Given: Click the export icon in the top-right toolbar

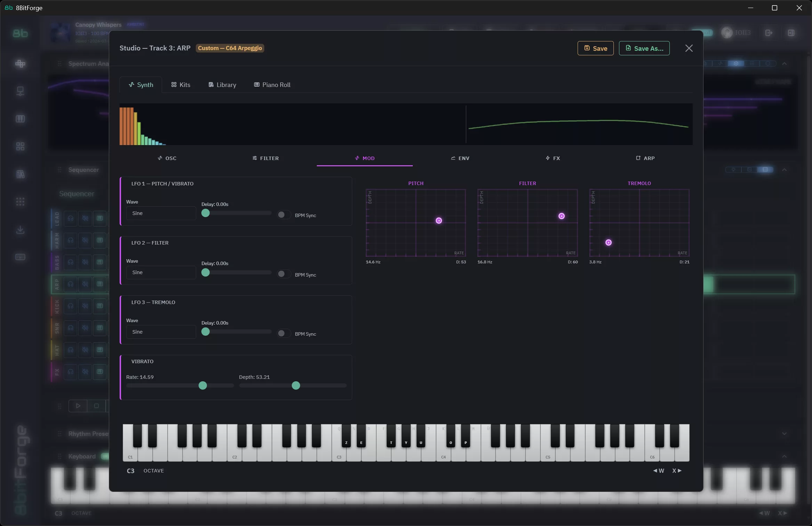Looking at the screenshot, I should (x=768, y=33).
